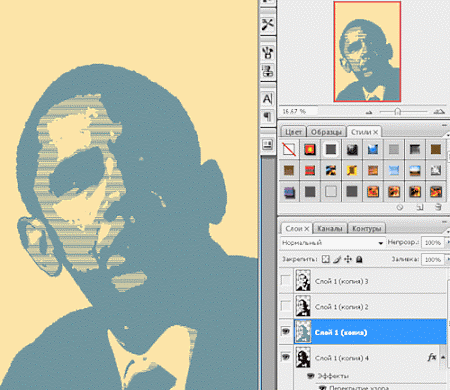Hide layer Слой 1 (копия) 4
This screenshot has width=450, height=390.
[x=286, y=357]
